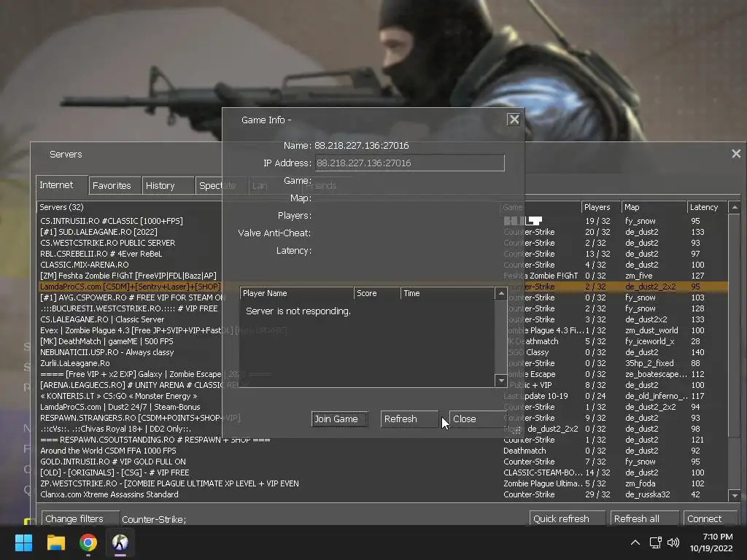Click the IP Address field

pos(409,163)
